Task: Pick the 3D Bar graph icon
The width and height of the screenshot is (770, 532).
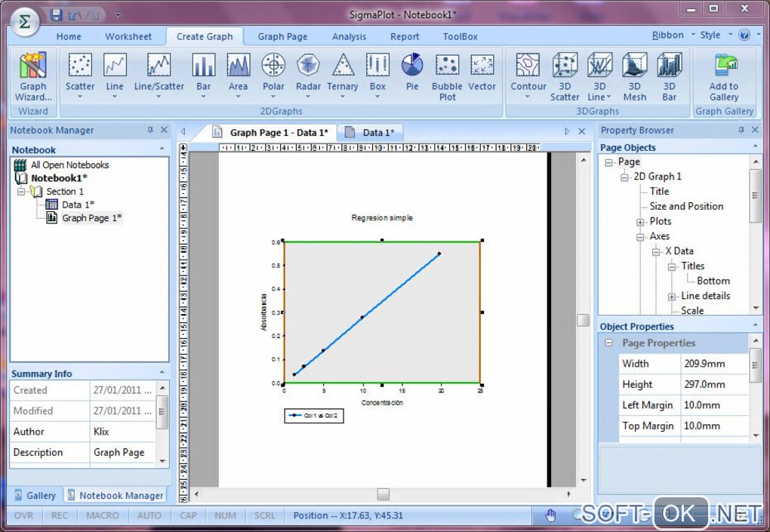Action: pos(670,76)
